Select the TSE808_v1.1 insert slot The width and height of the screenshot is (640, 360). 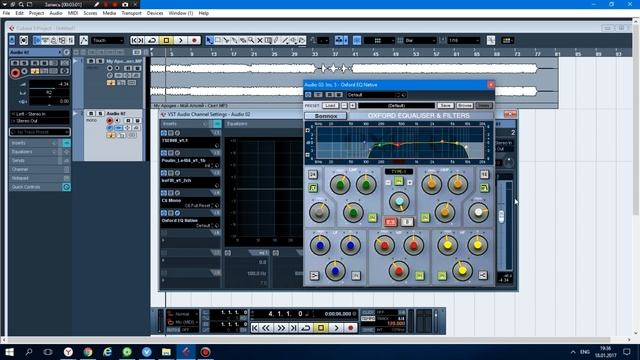pos(190,140)
